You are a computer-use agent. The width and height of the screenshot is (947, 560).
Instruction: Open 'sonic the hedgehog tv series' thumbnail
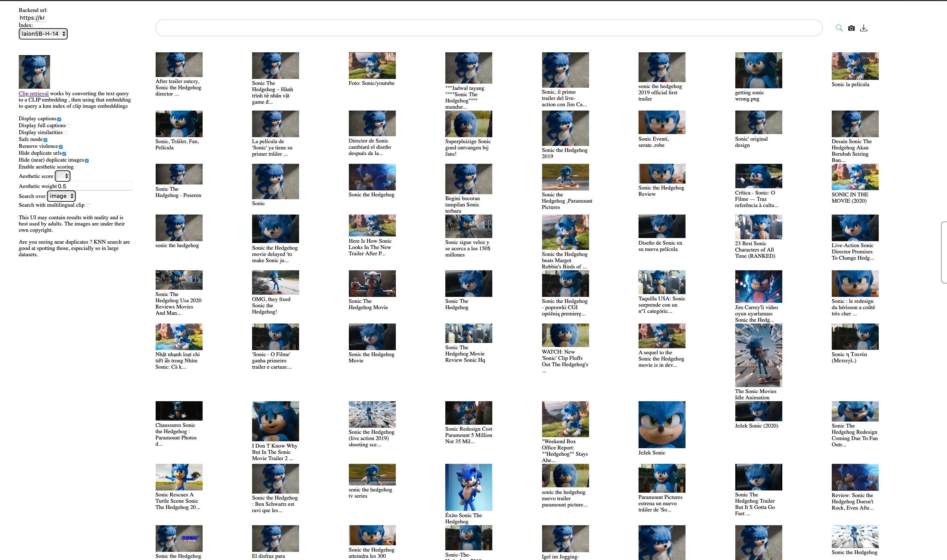(x=372, y=474)
